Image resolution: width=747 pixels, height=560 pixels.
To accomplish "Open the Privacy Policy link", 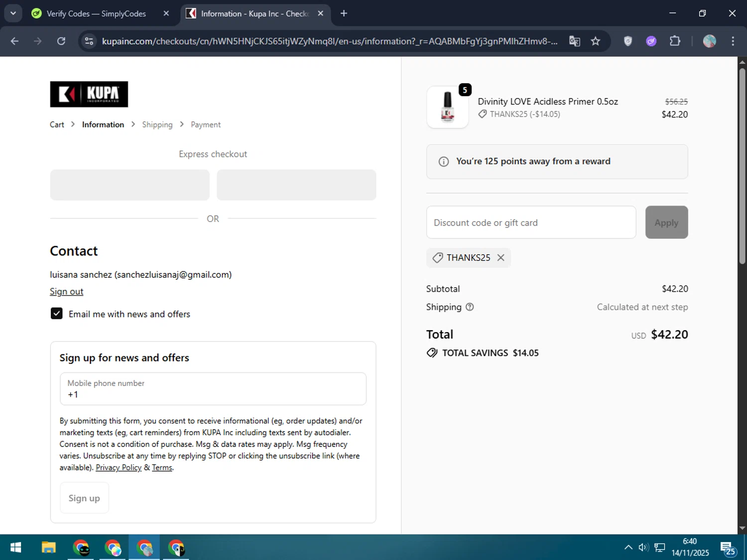I will point(119,467).
